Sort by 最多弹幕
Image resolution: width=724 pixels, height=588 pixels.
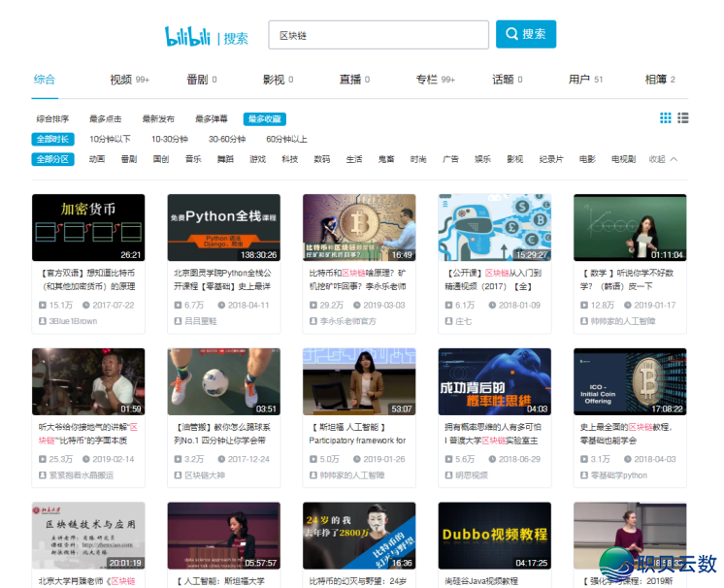click(212, 119)
